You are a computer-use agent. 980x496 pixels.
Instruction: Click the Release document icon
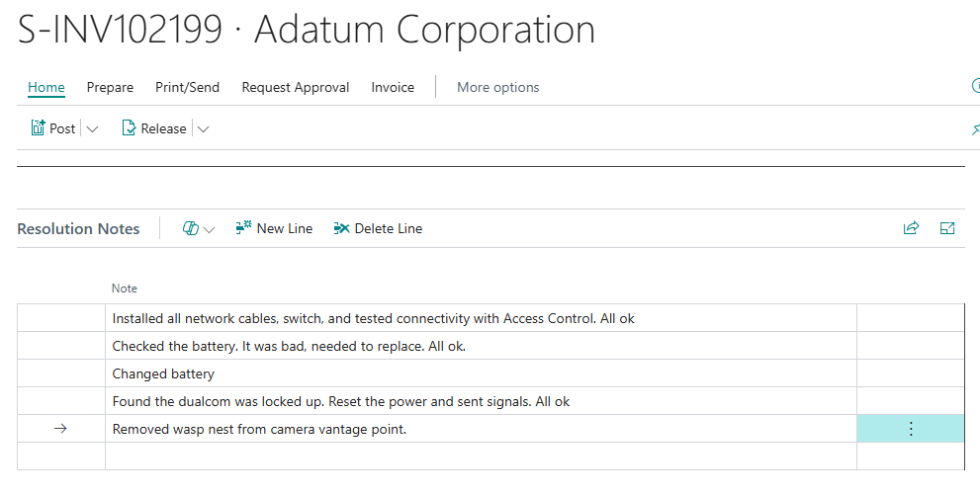(x=129, y=128)
